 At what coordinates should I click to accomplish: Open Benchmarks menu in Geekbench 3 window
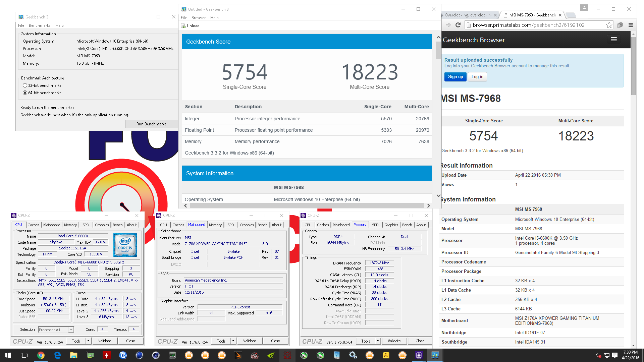tap(40, 25)
